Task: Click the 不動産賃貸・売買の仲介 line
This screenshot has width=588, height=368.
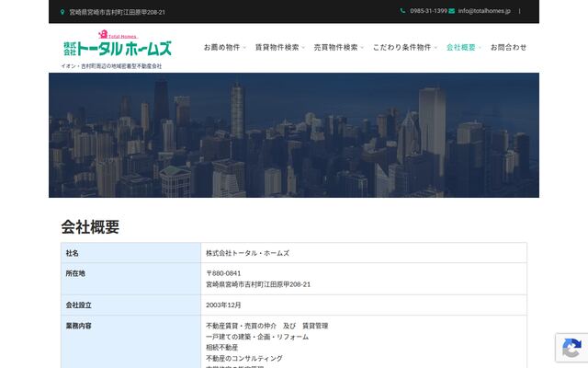Action: [241, 326]
